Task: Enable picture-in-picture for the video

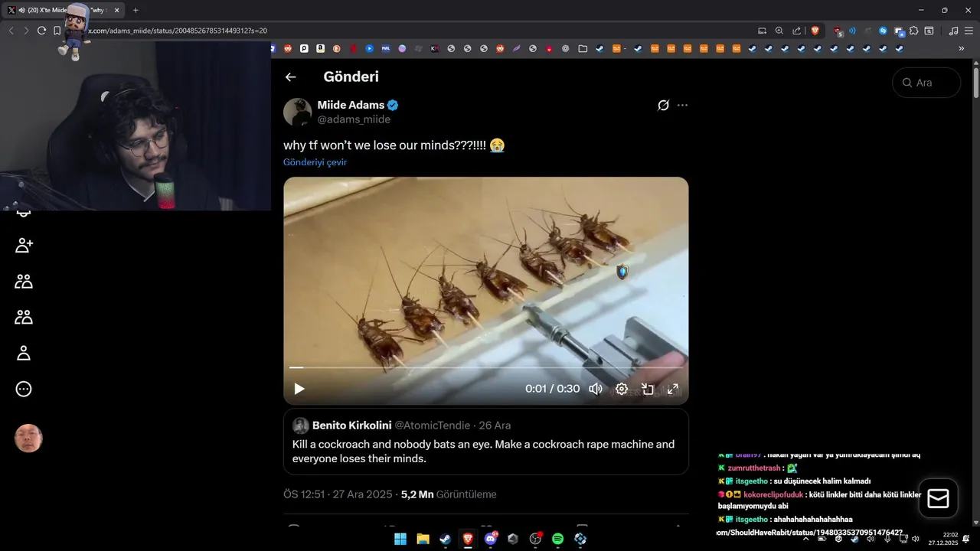Action: (648, 389)
